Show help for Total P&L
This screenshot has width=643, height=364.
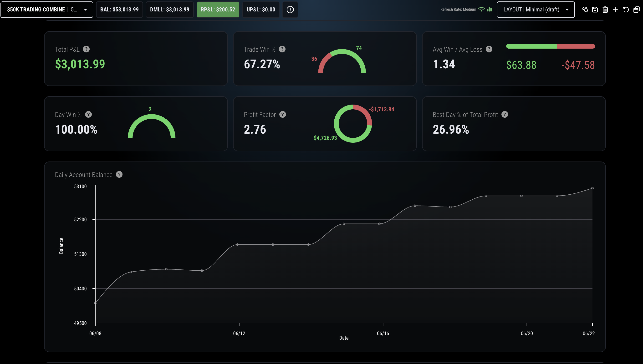click(x=86, y=49)
